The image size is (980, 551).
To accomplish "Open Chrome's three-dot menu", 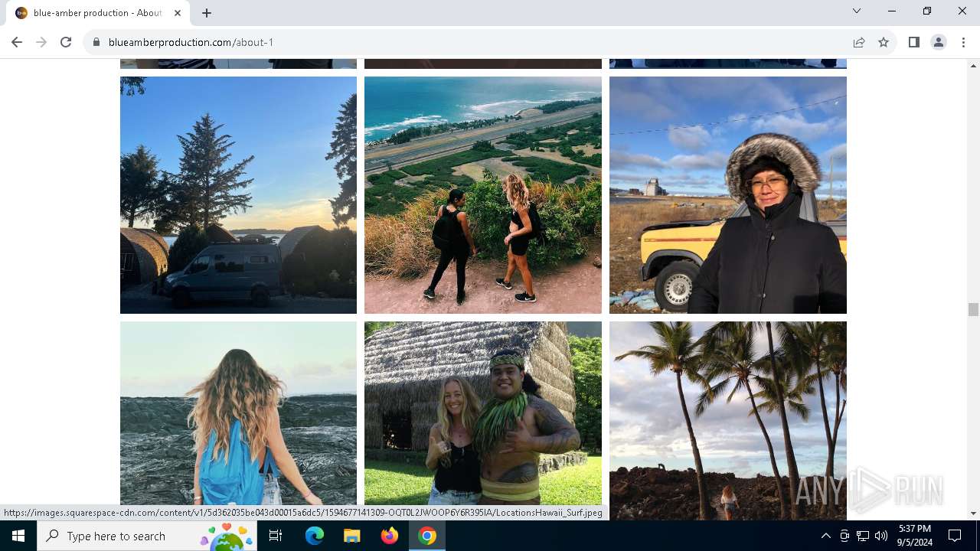I will tap(963, 42).
